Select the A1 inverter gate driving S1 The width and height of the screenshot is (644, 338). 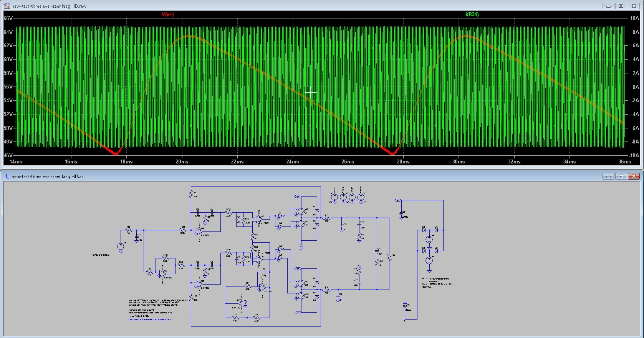click(280, 216)
